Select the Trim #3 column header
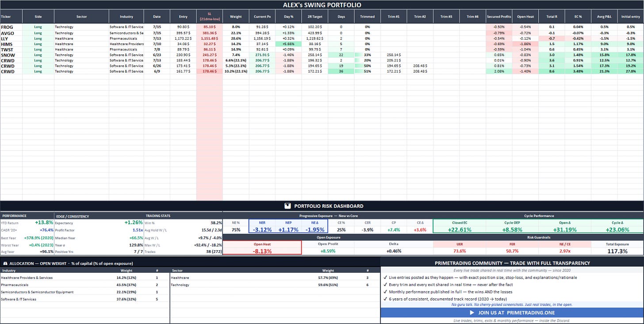644x324 pixels. tap(446, 16)
